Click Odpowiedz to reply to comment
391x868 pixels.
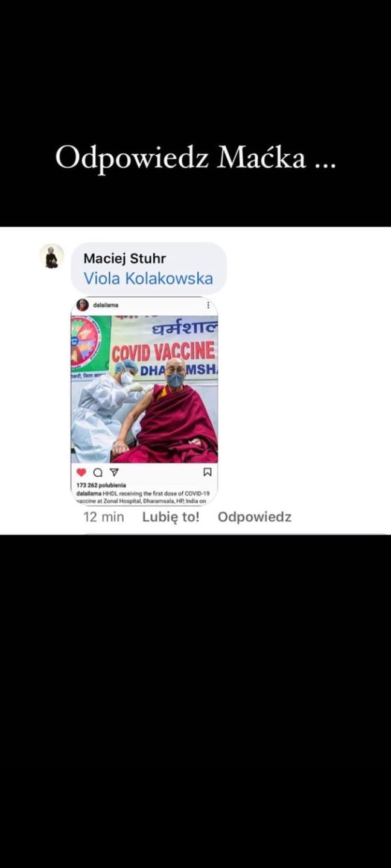[x=255, y=517]
